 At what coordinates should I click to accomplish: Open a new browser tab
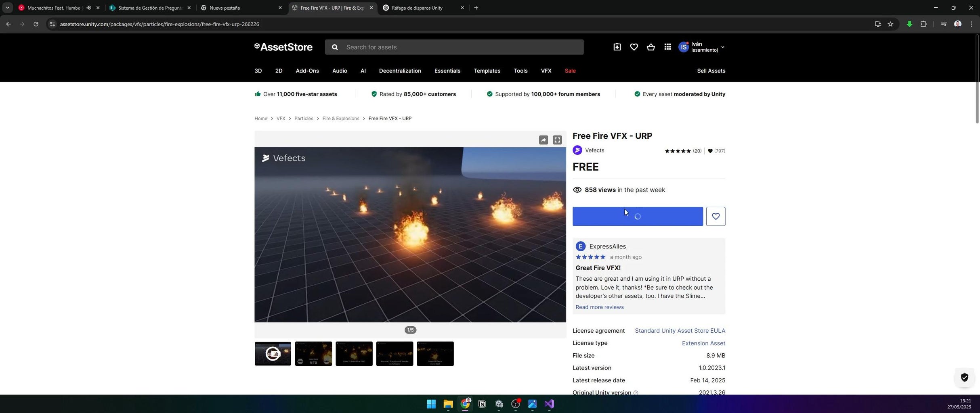(476, 8)
